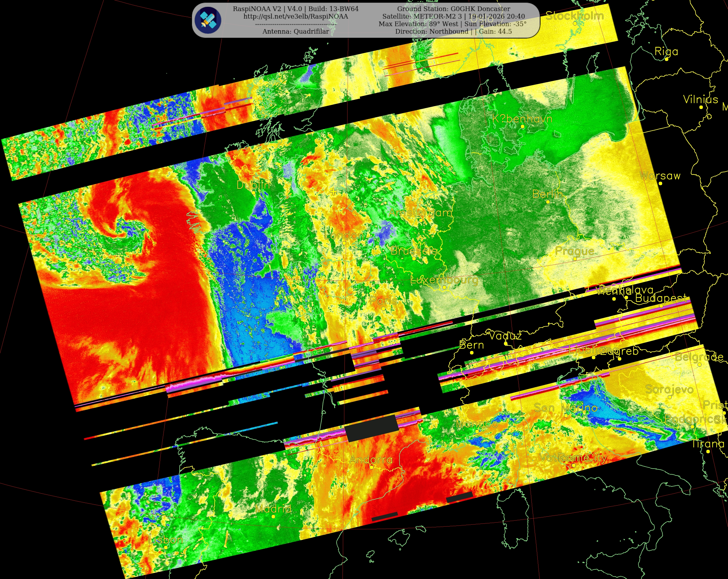
Task: Click the RaspiNOAA satellite logo icon
Action: (x=208, y=20)
